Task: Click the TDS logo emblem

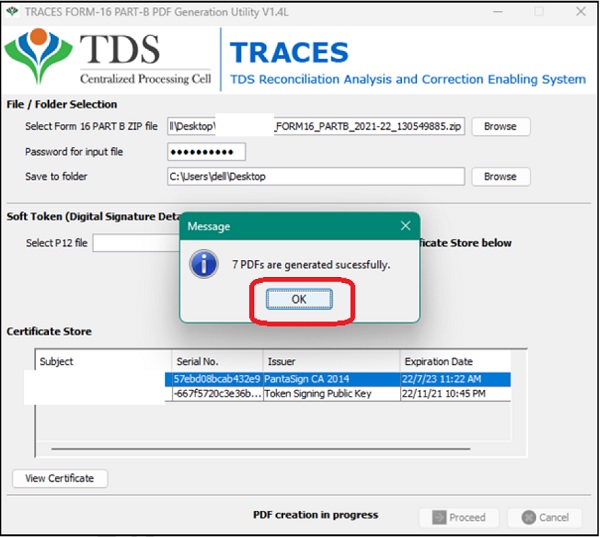Action: point(38,55)
